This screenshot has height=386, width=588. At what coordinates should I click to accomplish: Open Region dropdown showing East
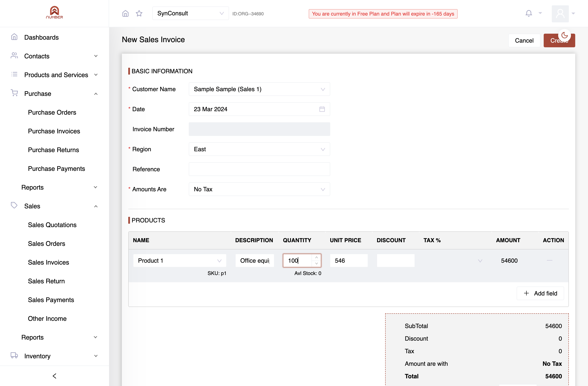pyautogui.click(x=259, y=149)
